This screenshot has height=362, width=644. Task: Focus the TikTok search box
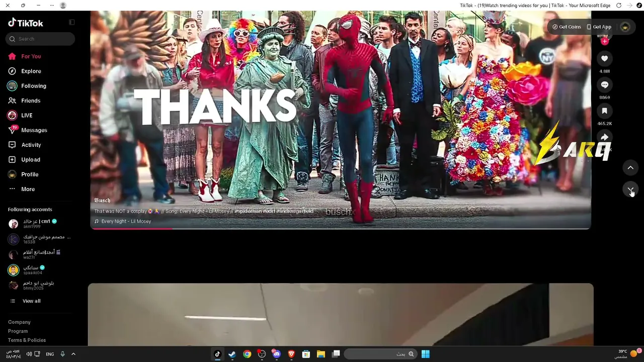point(40,39)
